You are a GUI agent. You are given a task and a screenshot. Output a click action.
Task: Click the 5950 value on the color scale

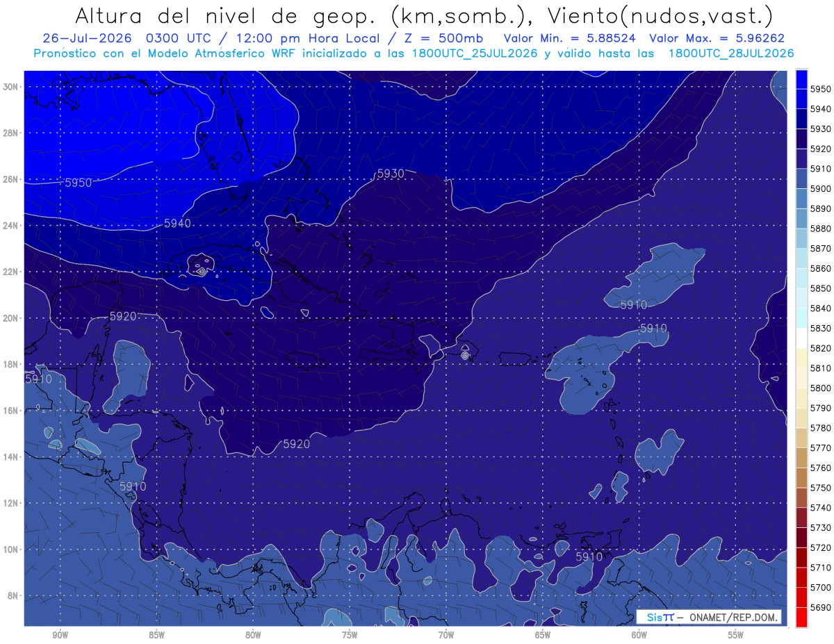click(x=821, y=89)
